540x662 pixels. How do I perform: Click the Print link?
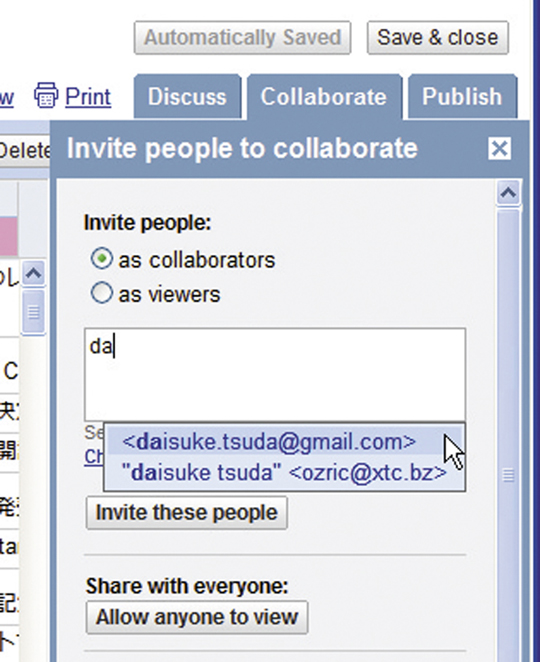pyautogui.click(x=88, y=97)
